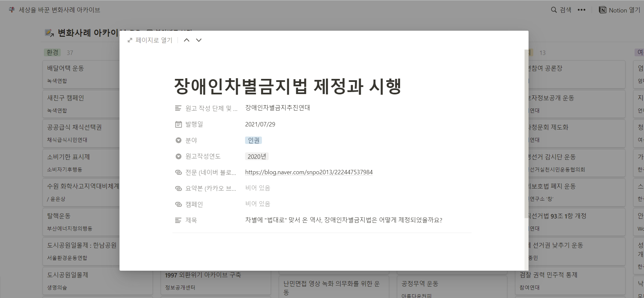Open the 인권 category tag dropdown
This screenshot has width=644, height=298.
pyautogui.click(x=253, y=140)
